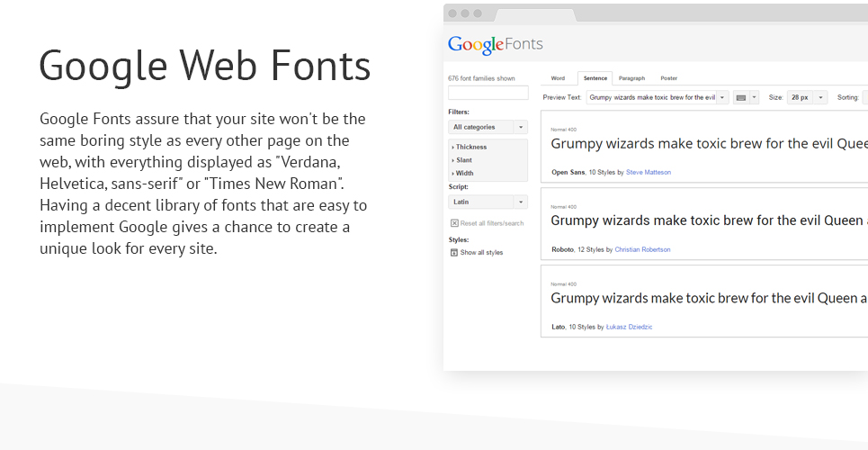Open the Preview Text dropdown arrow
The height and width of the screenshot is (450, 868).
click(722, 97)
